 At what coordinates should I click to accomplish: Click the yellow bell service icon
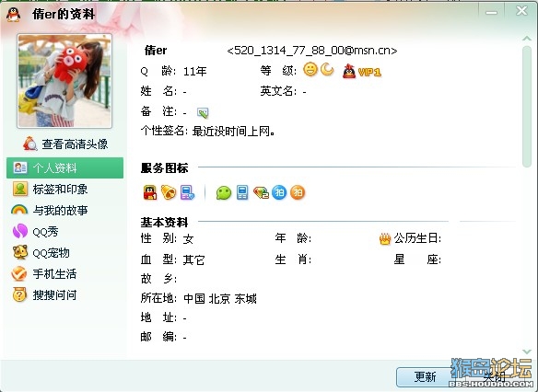(x=169, y=192)
